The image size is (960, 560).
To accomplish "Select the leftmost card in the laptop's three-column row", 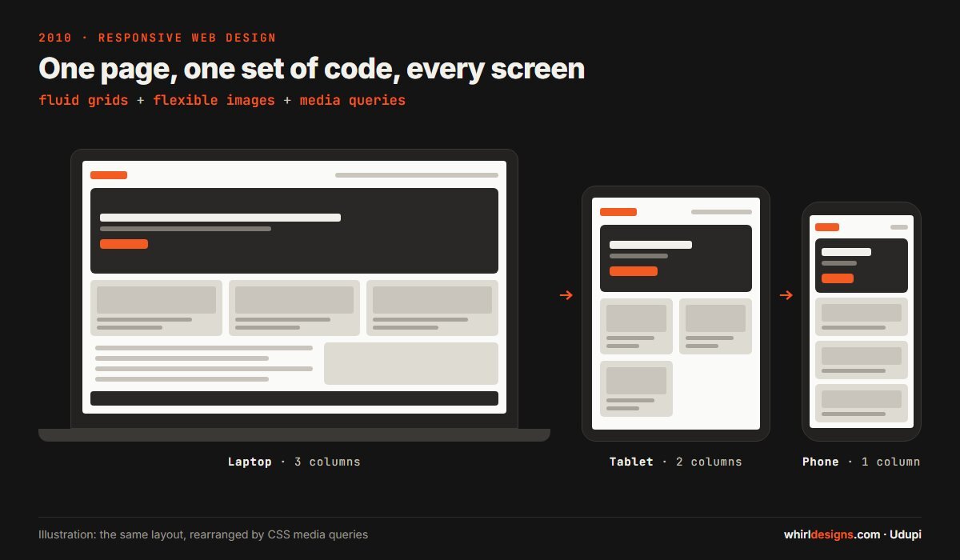I will coord(156,308).
